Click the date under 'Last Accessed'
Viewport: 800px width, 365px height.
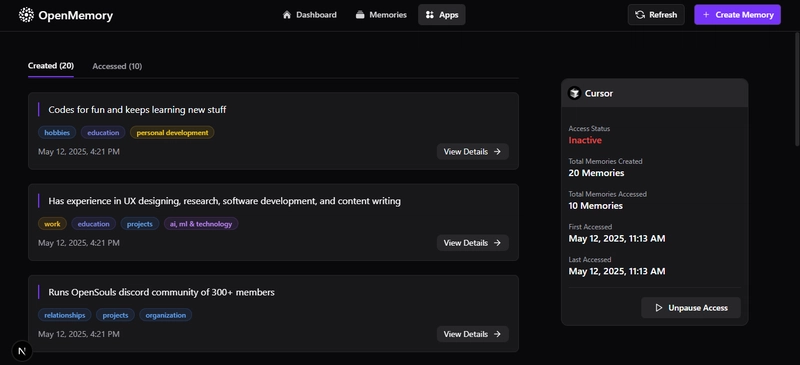[x=617, y=271]
